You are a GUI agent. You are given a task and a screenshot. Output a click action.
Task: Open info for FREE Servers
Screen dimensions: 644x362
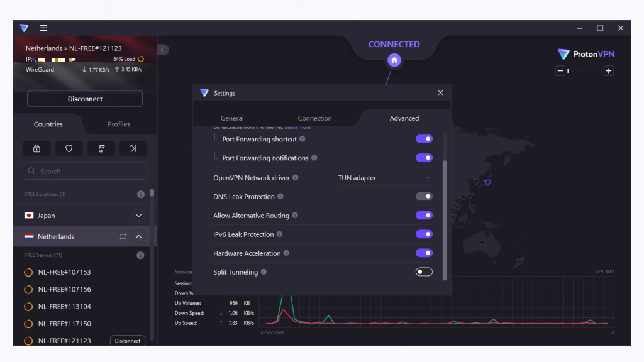tap(140, 255)
